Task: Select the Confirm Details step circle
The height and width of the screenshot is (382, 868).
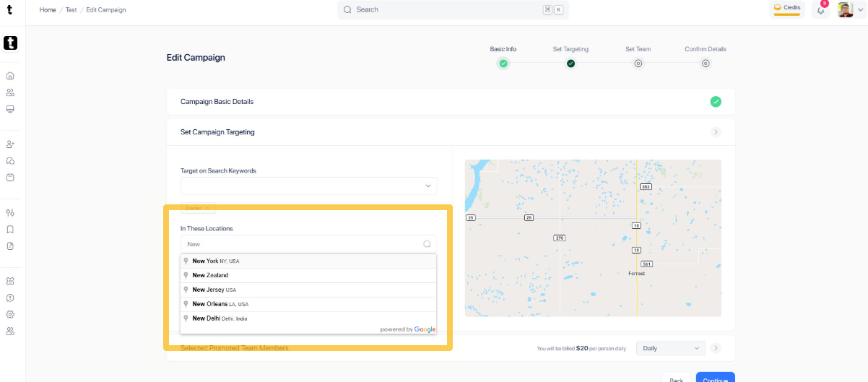Action: click(x=706, y=64)
